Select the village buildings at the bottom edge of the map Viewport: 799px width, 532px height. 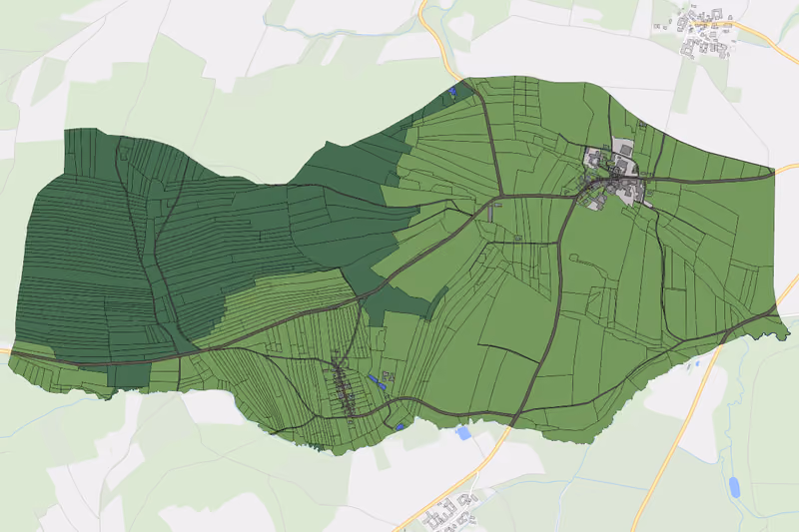(x=451, y=513)
